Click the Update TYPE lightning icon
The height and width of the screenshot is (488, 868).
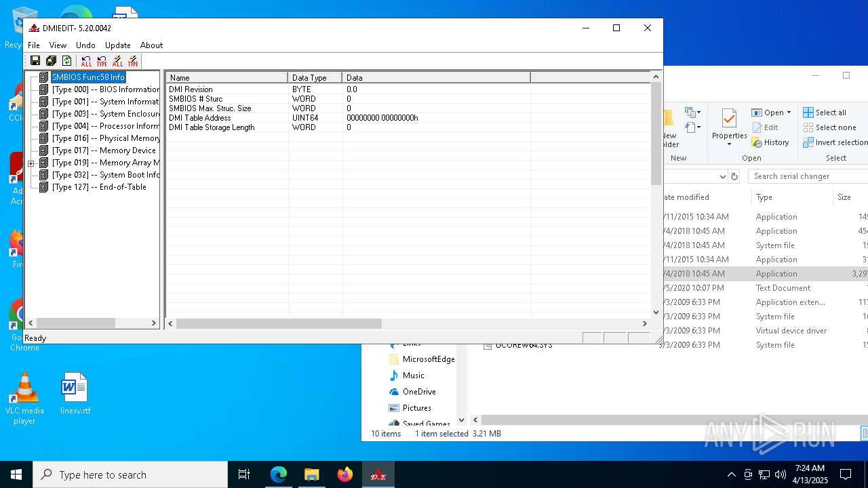[133, 62]
